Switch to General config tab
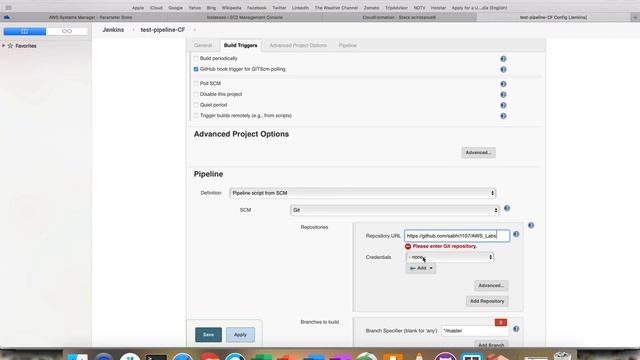The width and height of the screenshot is (640, 360). coord(203,45)
